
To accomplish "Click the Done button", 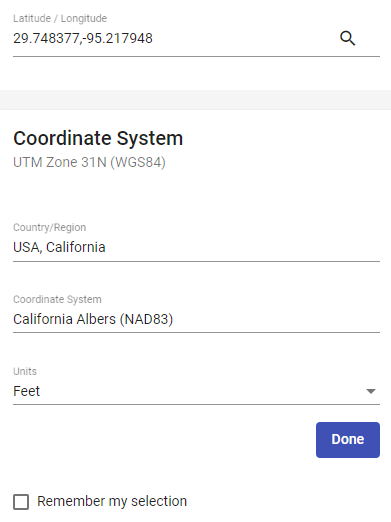I will pos(348,440).
